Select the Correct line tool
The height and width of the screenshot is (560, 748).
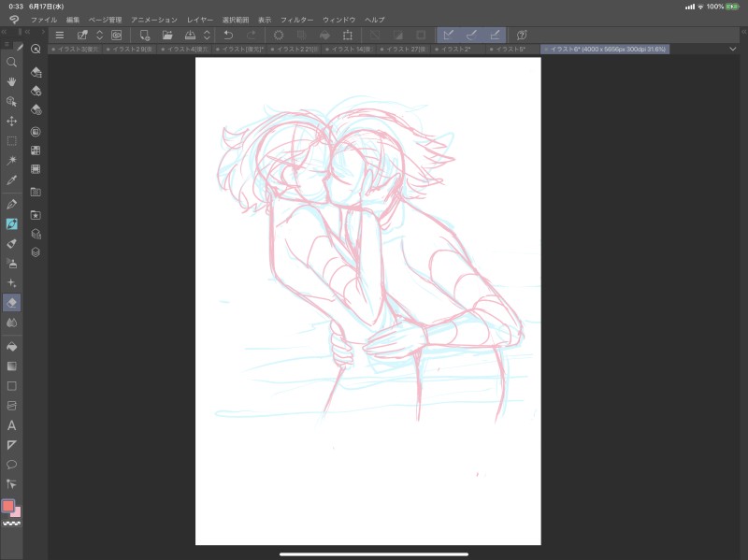pos(11,484)
